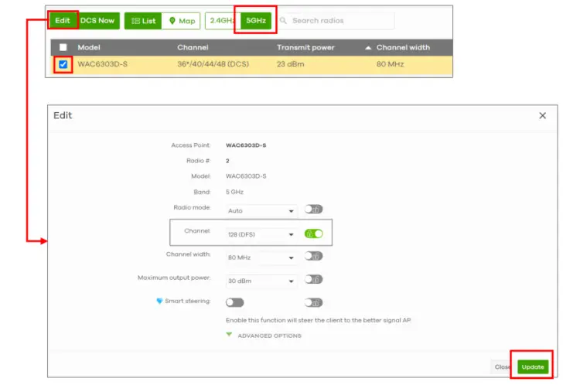Screen dimensions: 580x392
Task: Enable the Smart steering switch
Action: [x=235, y=302]
